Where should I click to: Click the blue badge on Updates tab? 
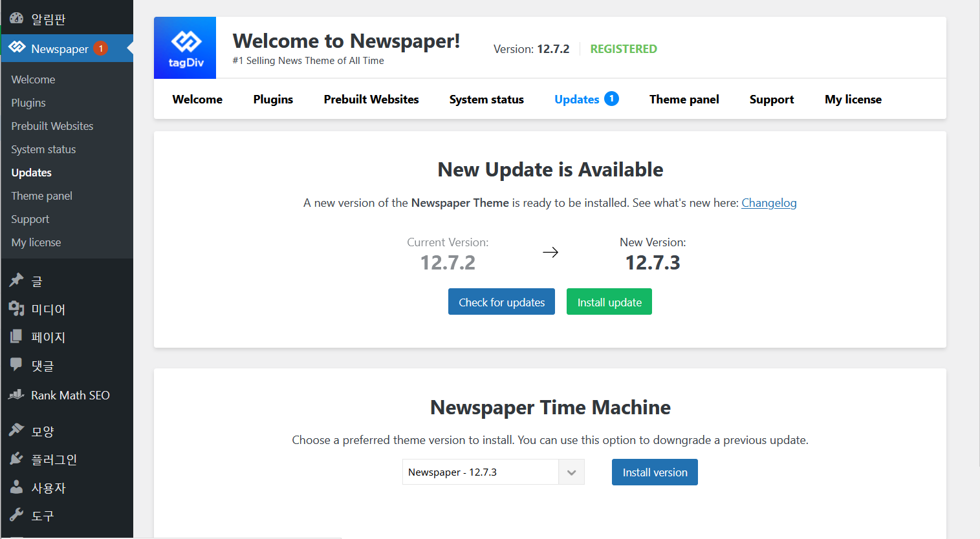pos(611,98)
